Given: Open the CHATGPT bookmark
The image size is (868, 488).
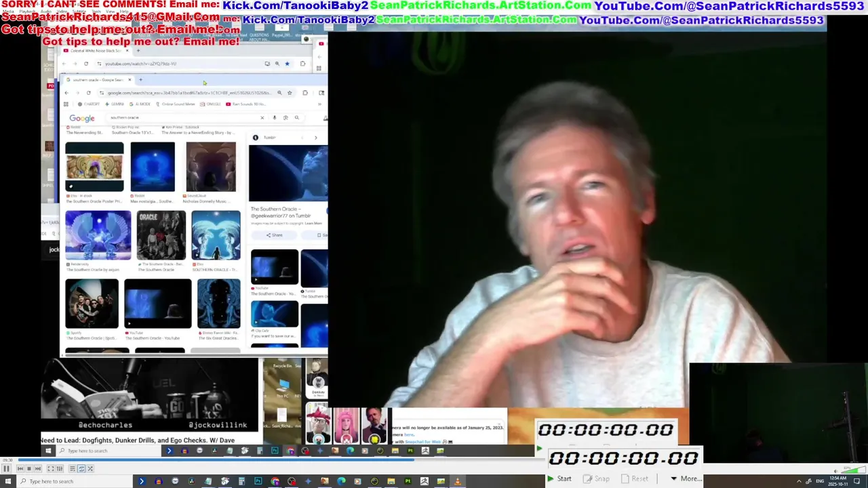Looking at the screenshot, I should point(89,104).
